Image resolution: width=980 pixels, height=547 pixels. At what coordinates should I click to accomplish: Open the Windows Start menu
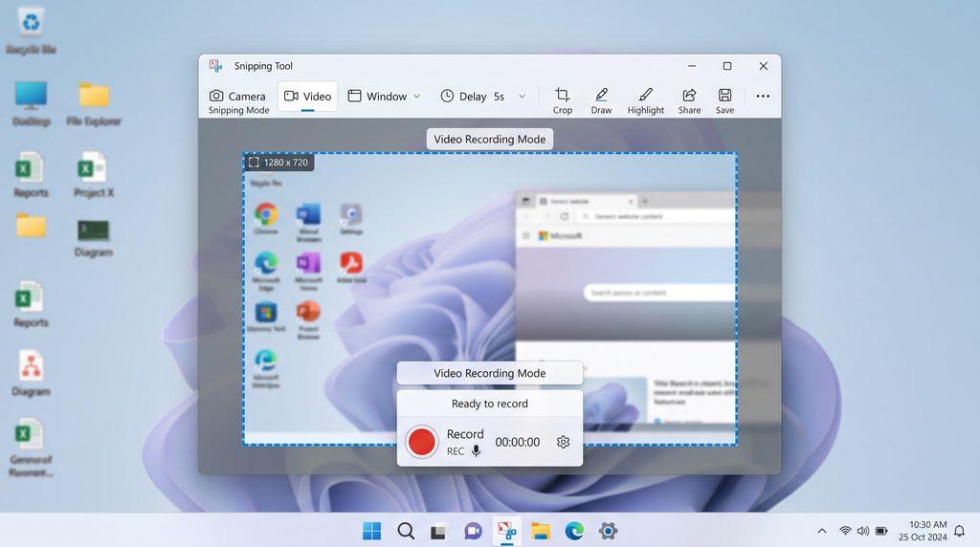click(372, 531)
